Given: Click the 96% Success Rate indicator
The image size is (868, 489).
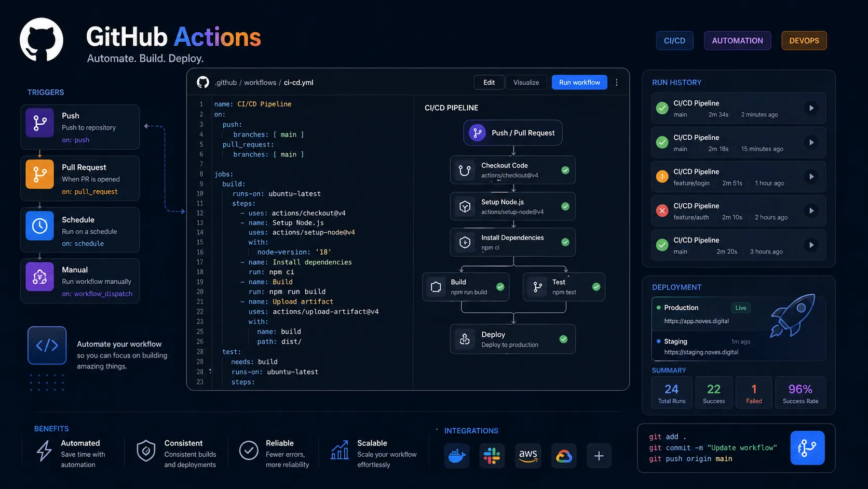Looking at the screenshot, I should (x=801, y=392).
